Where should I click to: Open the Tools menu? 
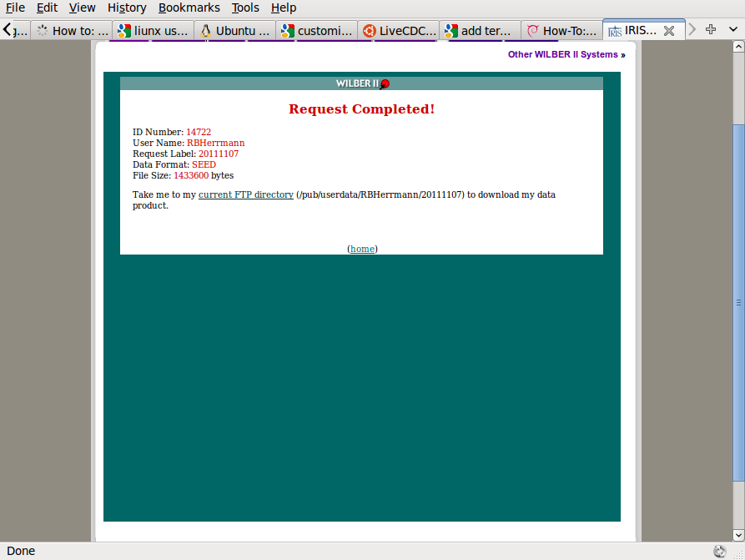point(245,8)
